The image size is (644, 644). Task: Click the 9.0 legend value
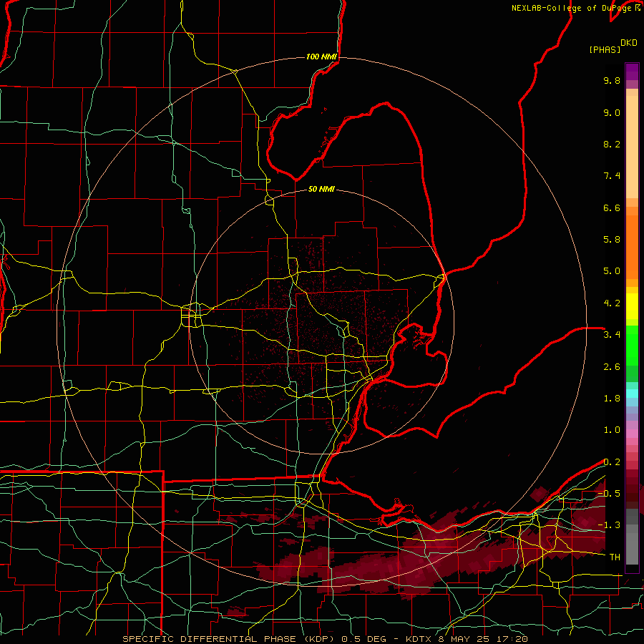[612, 112]
